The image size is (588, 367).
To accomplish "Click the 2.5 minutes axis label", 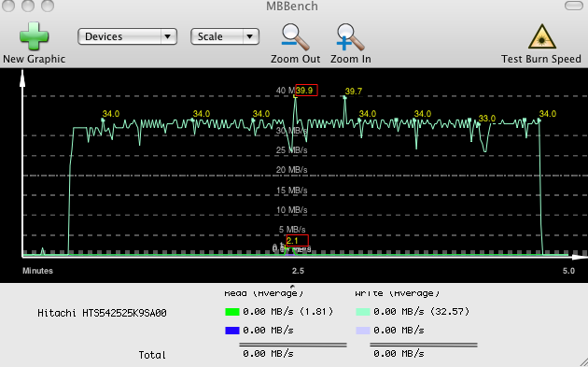I will pyautogui.click(x=298, y=271).
